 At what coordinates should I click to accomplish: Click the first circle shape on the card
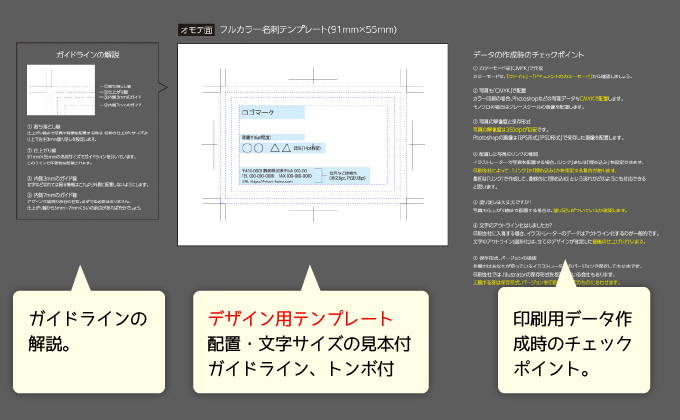246,147
